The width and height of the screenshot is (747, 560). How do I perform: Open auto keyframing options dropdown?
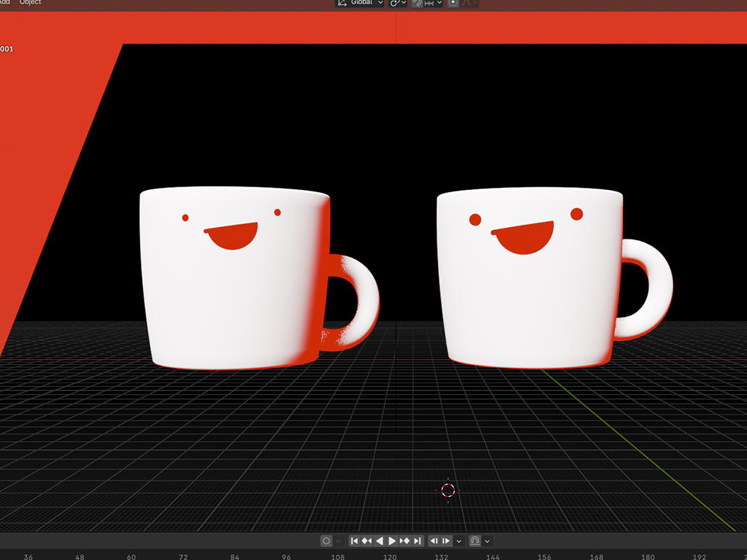338,541
